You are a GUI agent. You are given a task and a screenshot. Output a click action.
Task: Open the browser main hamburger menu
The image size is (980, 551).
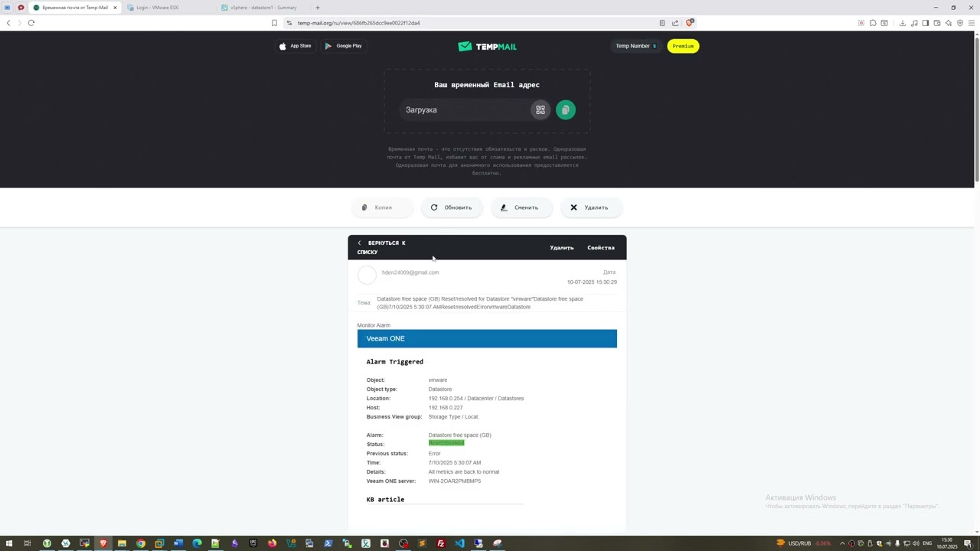coord(972,23)
